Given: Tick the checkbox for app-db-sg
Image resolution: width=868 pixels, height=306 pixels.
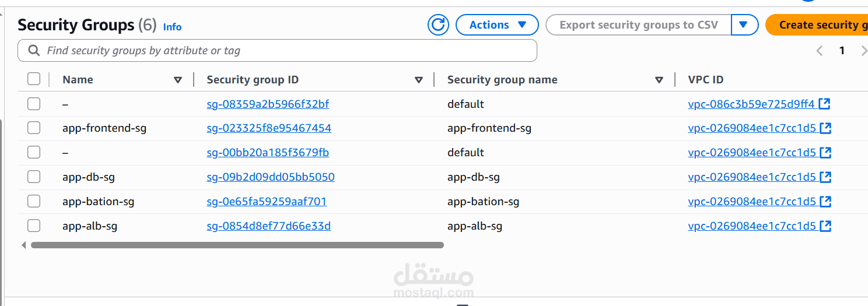Looking at the screenshot, I should pyautogui.click(x=34, y=177).
